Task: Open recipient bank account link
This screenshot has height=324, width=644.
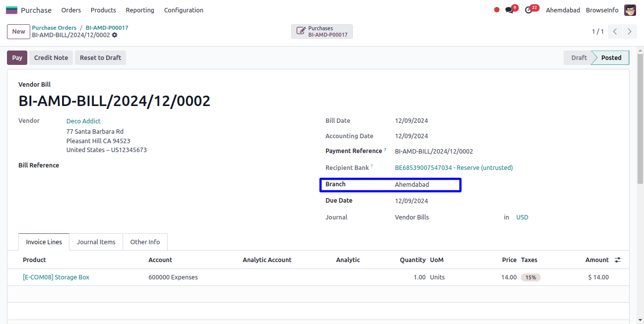Action: click(x=454, y=168)
